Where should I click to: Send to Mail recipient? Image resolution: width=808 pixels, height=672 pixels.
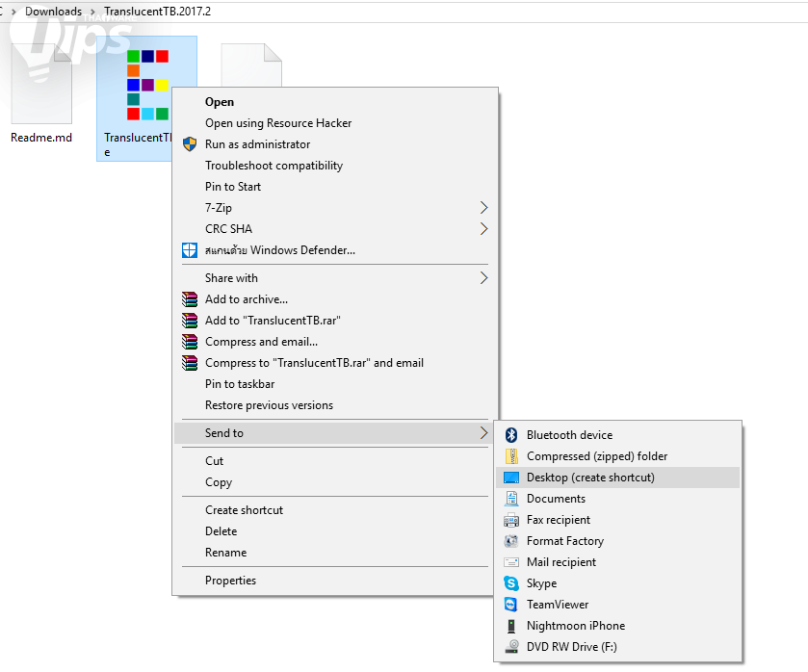[x=618, y=561]
